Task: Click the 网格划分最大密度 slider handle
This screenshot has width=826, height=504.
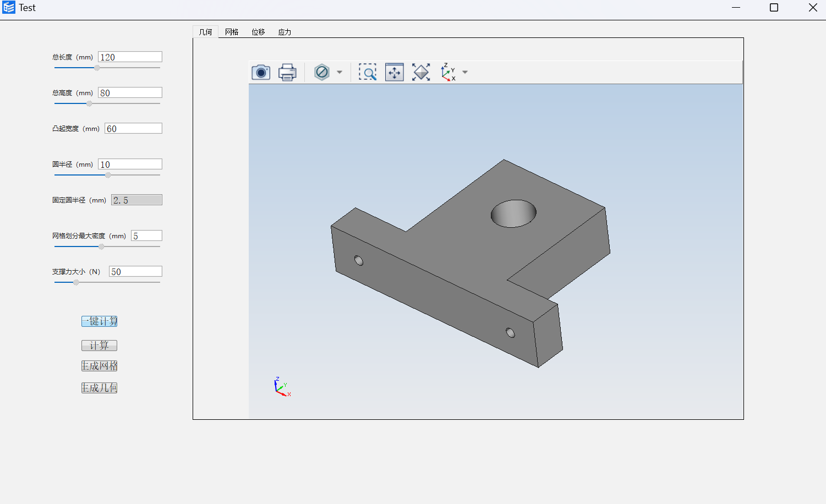Action: pyautogui.click(x=101, y=246)
